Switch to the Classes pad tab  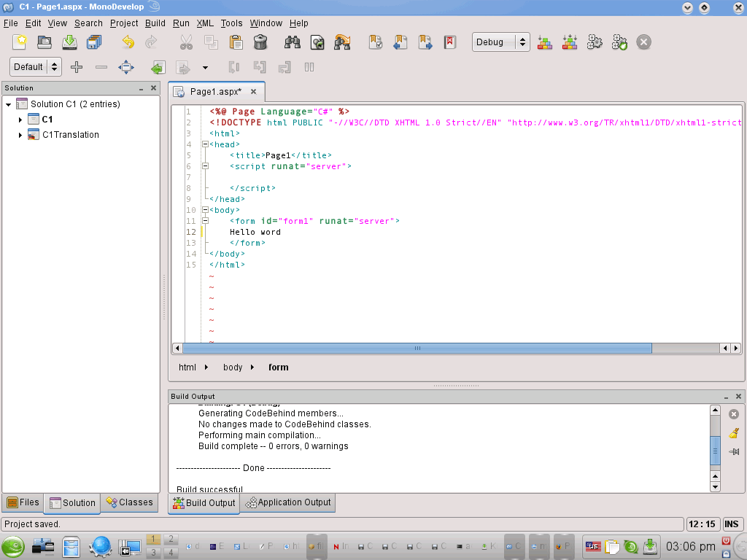129,502
